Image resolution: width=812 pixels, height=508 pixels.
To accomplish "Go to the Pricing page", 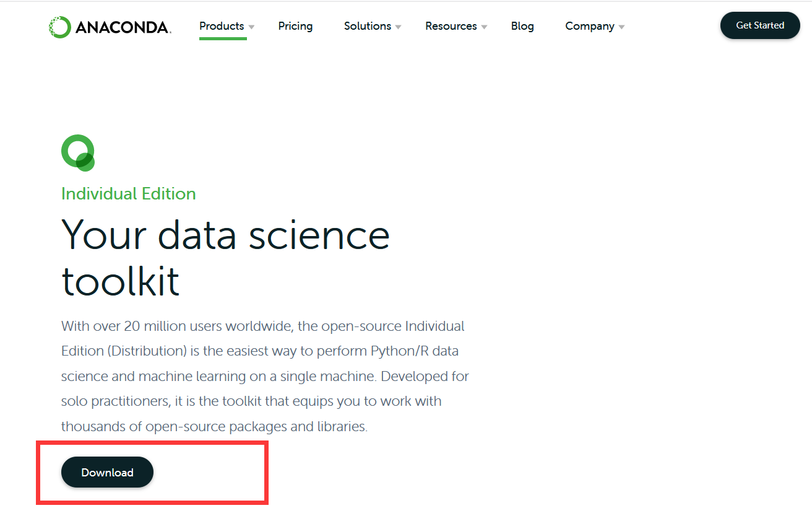I will pos(295,26).
